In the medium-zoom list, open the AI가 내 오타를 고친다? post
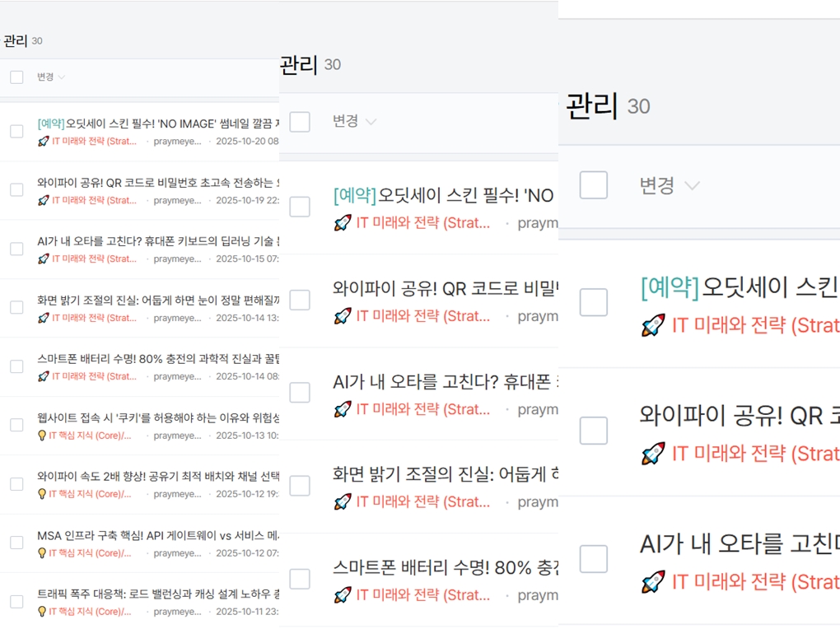Screen dimensions: 840x629 click(446, 382)
